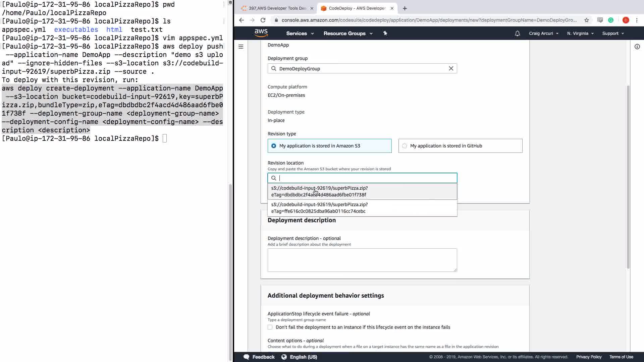The image size is (644, 362).
Task: Click the notifications bell icon
Action: coord(517,34)
